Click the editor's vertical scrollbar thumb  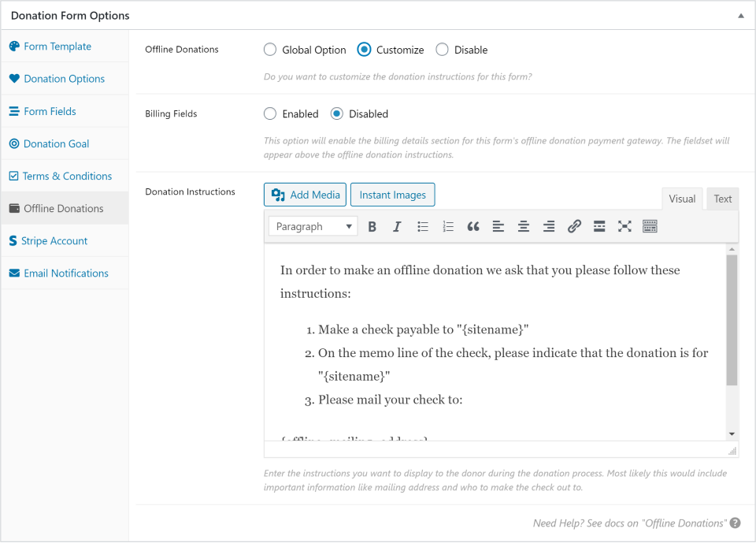732,320
